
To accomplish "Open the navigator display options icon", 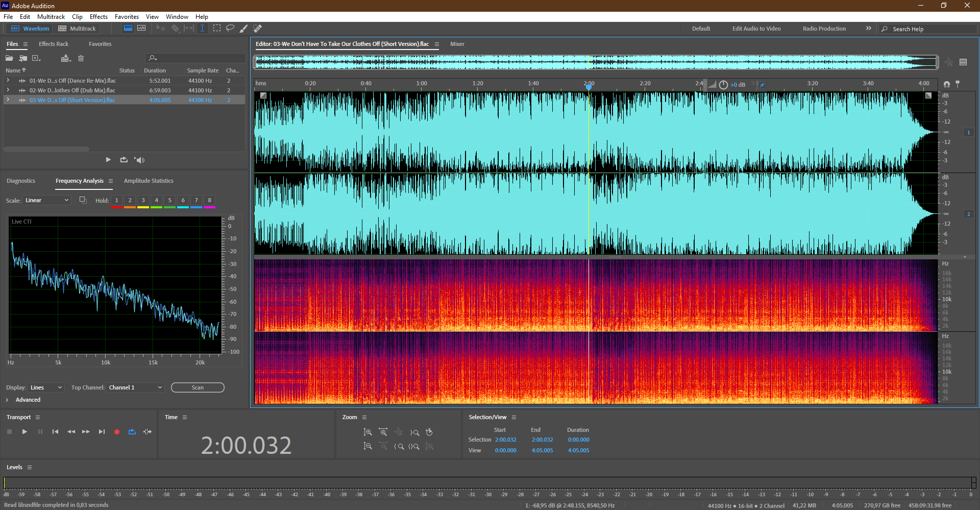I will [x=963, y=62].
